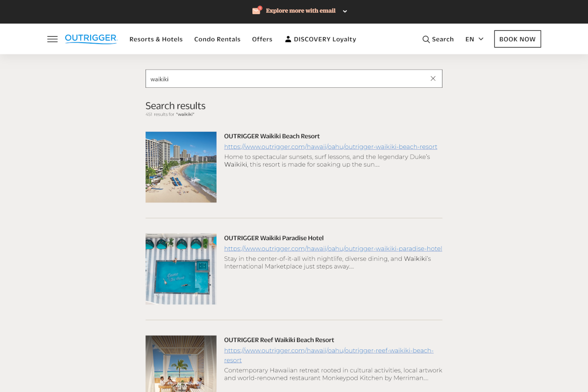Open the Offers page

click(x=262, y=39)
